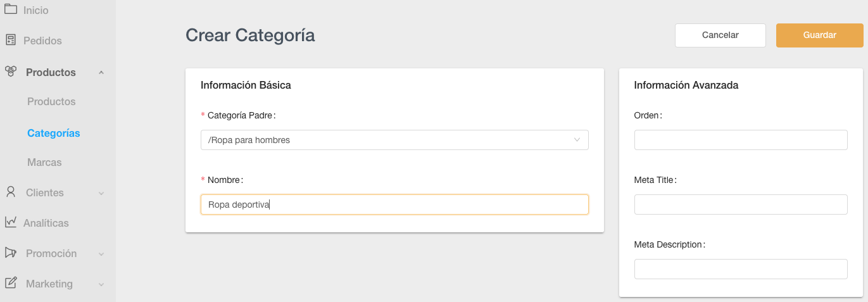
Task: Collapse the Productos menu chevron
Action: [x=101, y=73]
